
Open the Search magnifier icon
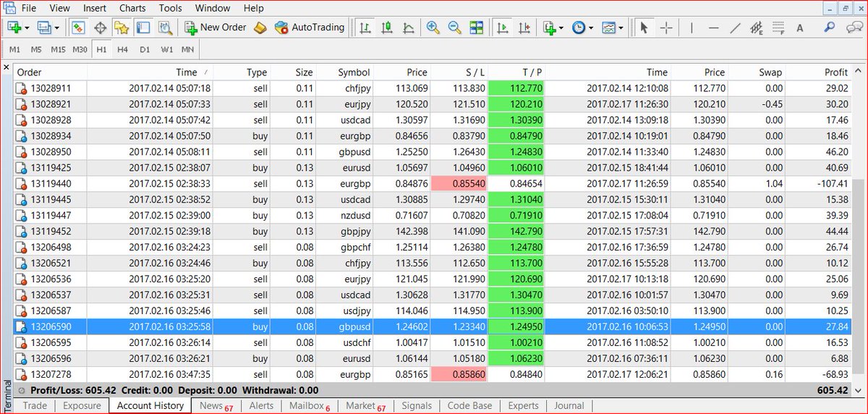click(830, 28)
